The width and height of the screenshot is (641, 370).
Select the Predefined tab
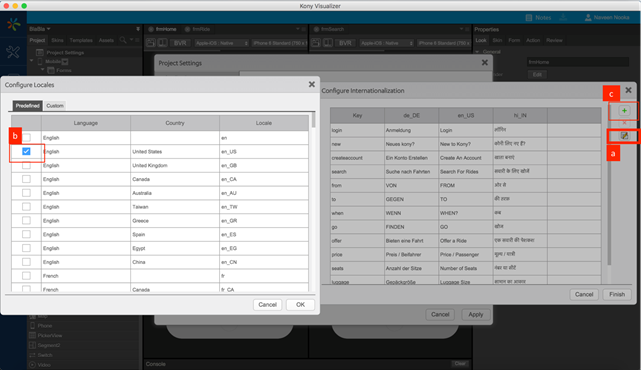point(27,105)
